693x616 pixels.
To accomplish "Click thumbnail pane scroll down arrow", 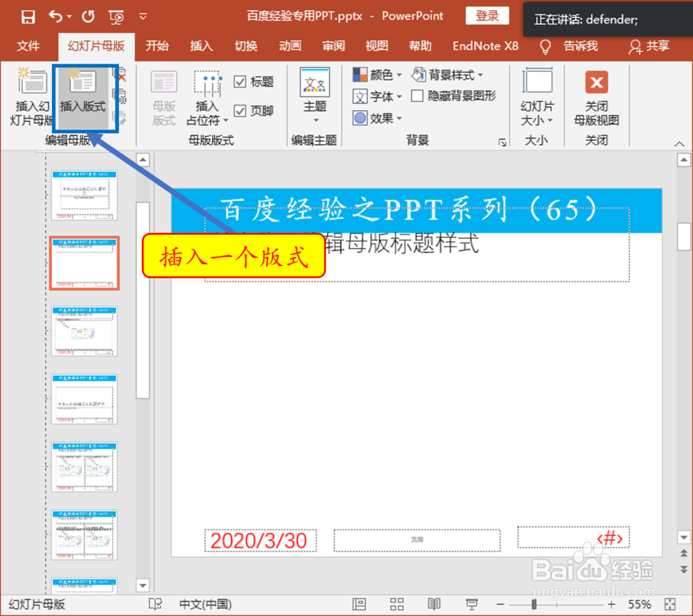I will coord(143,586).
